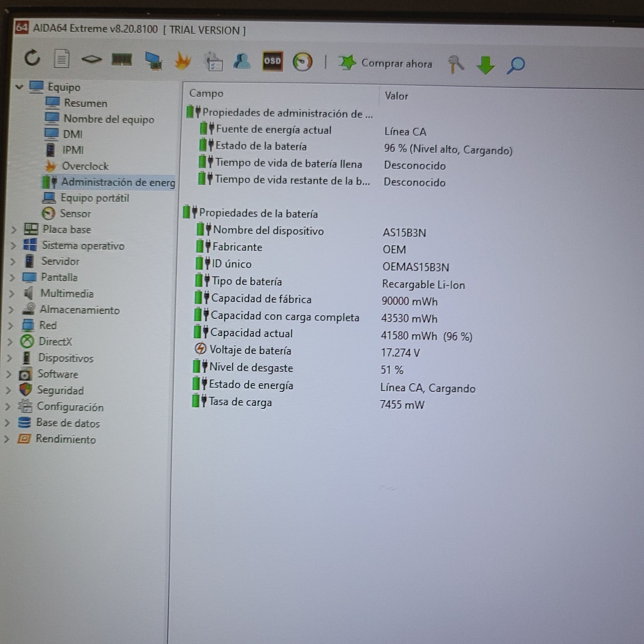The image size is (644, 644).
Task: Collapse the Equipo tree node
Action: 19,86
